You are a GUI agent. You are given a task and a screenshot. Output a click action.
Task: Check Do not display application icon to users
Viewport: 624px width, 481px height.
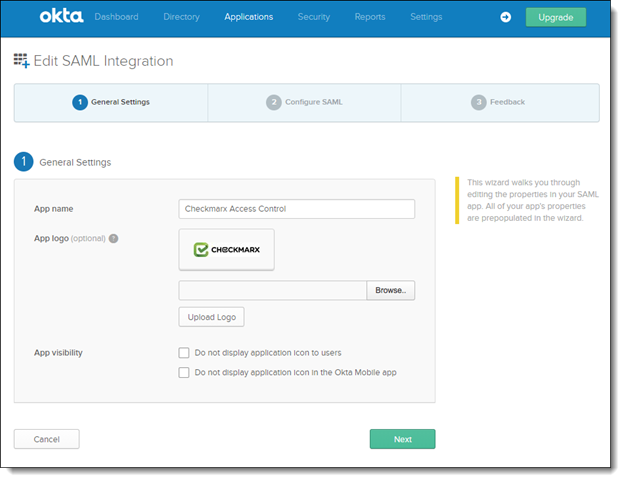[184, 353]
